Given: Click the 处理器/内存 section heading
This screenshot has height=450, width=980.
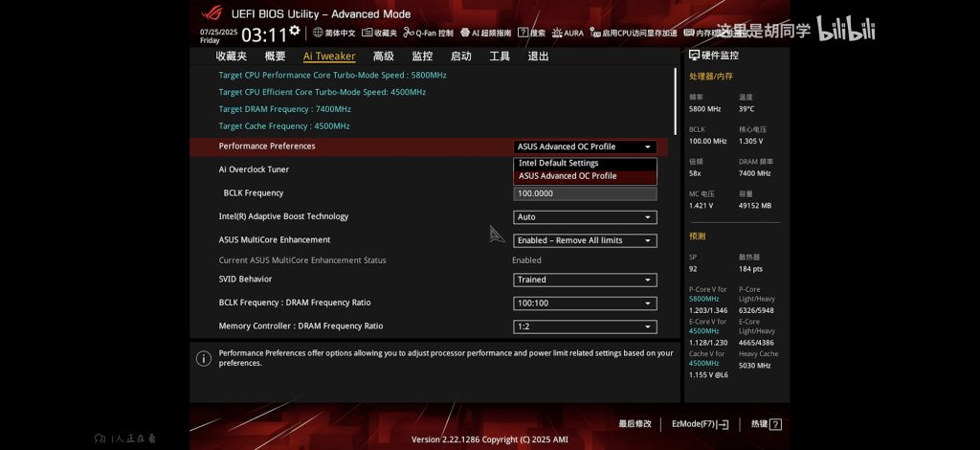Looking at the screenshot, I should coord(711,77).
